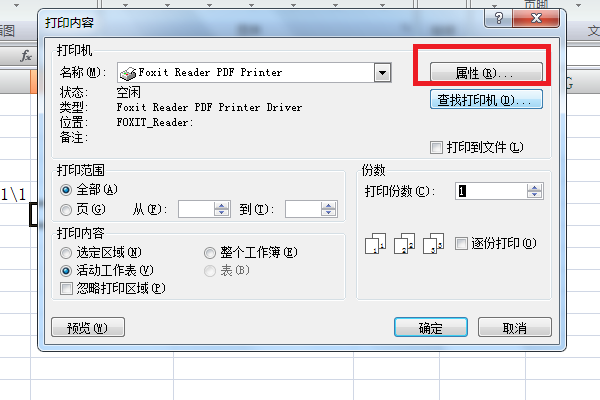Click the first collate pages illustration icon
The width and height of the screenshot is (600, 400).
375,243
